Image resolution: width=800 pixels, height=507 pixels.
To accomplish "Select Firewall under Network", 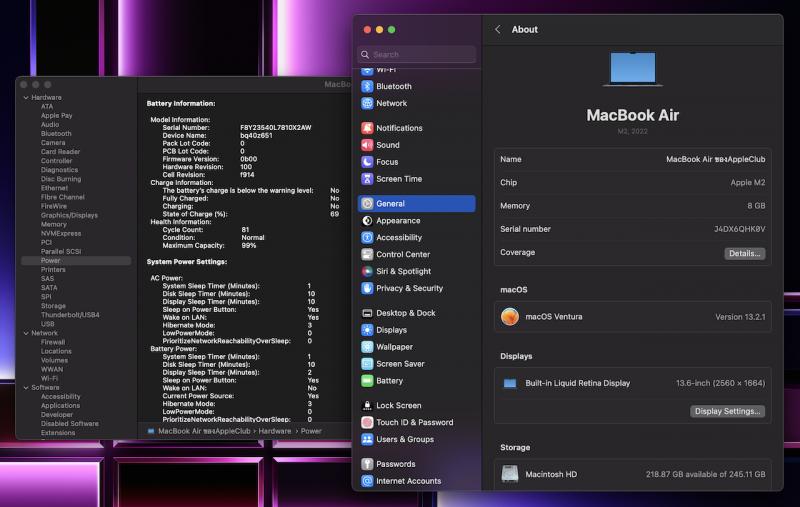I will tap(53, 342).
